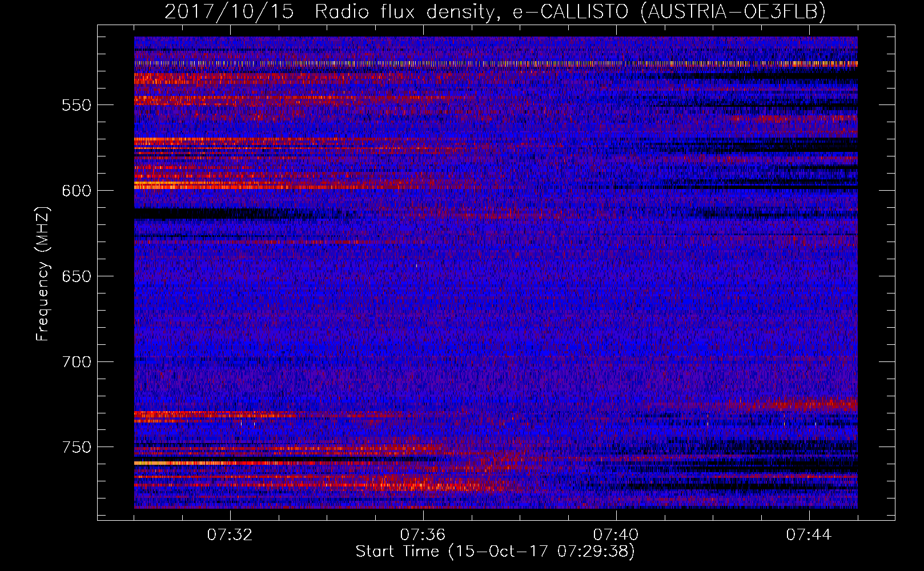
Task: Click the 07:36 time tick label
Action: point(423,535)
